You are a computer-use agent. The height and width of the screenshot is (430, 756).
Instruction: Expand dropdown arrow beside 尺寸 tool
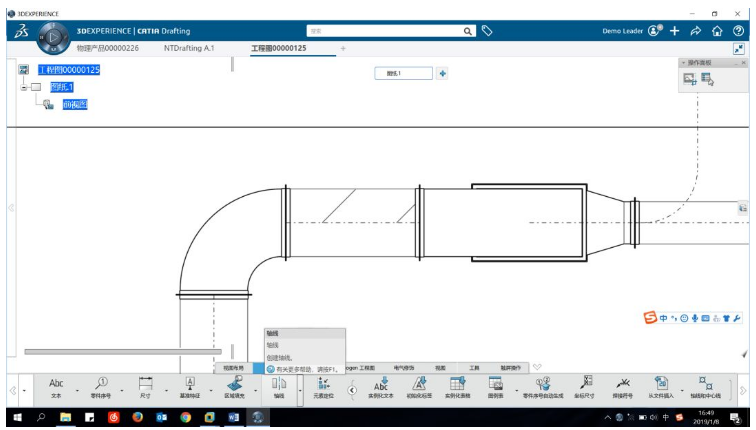(166, 390)
